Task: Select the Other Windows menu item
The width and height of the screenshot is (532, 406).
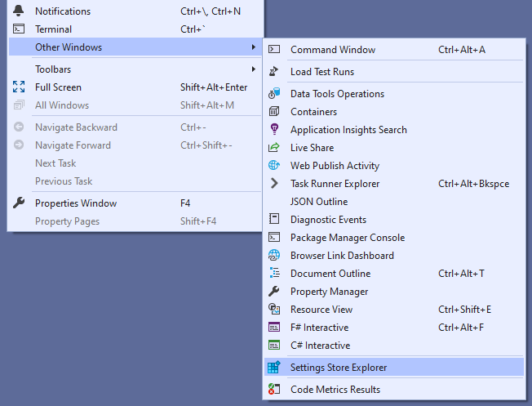Action: 135,47
